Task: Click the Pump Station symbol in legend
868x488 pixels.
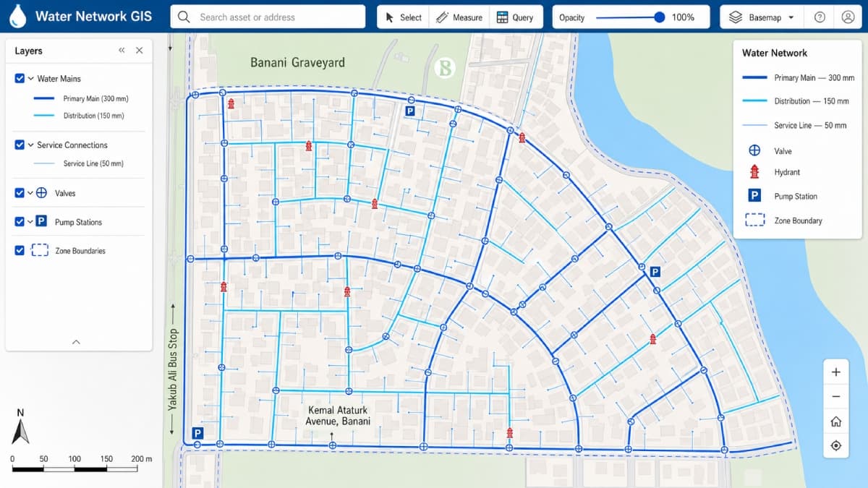Action: [754, 196]
